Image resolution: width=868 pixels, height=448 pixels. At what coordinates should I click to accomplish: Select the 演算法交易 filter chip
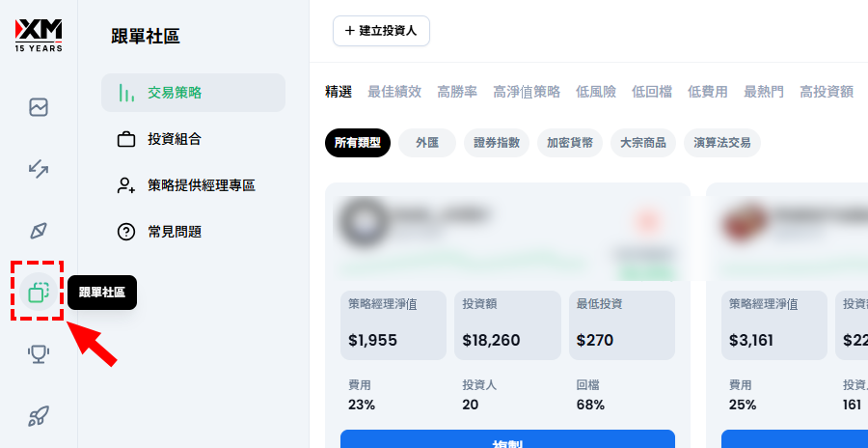tap(721, 143)
